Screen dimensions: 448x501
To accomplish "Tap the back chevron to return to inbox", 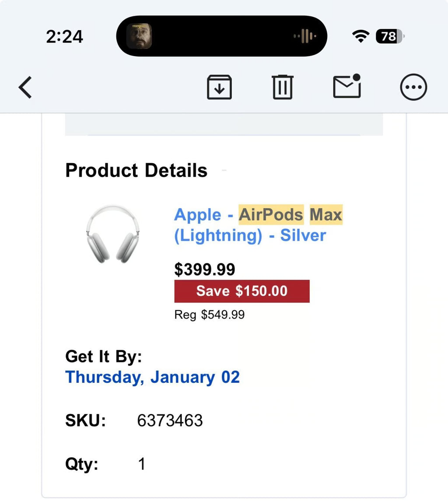I will pos(25,87).
